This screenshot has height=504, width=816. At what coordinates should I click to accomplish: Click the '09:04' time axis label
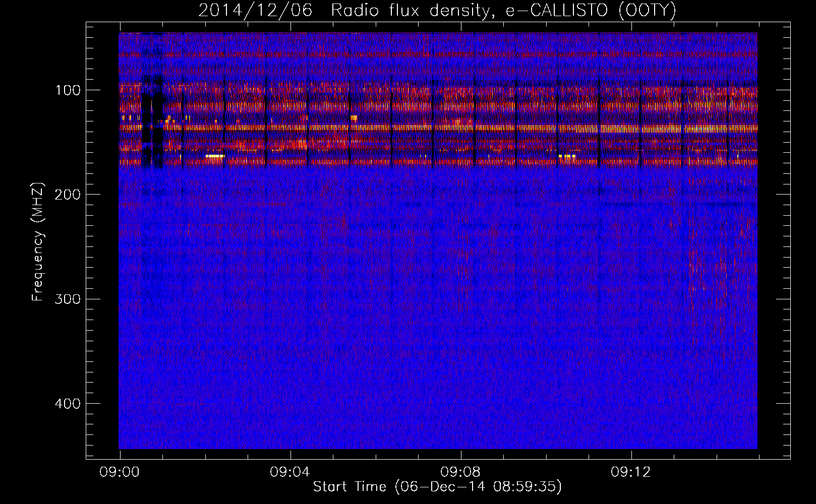click(x=290, y=472)
